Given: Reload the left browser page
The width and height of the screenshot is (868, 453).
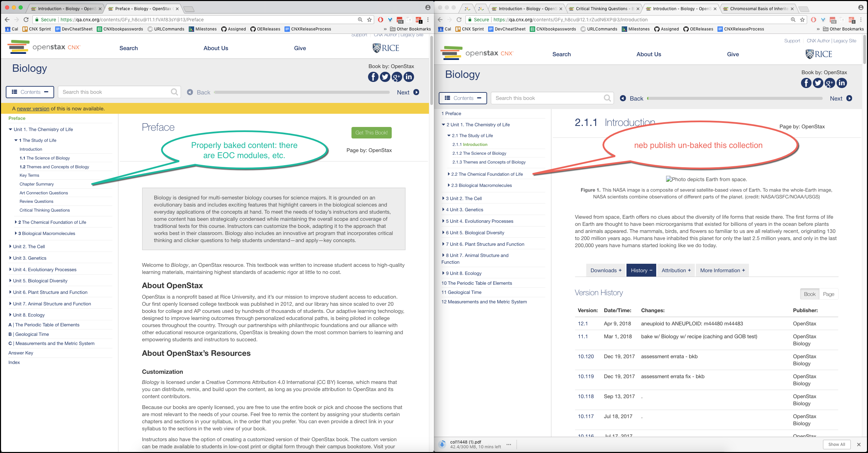Looking at the screenshot, I should coord(26,20).
